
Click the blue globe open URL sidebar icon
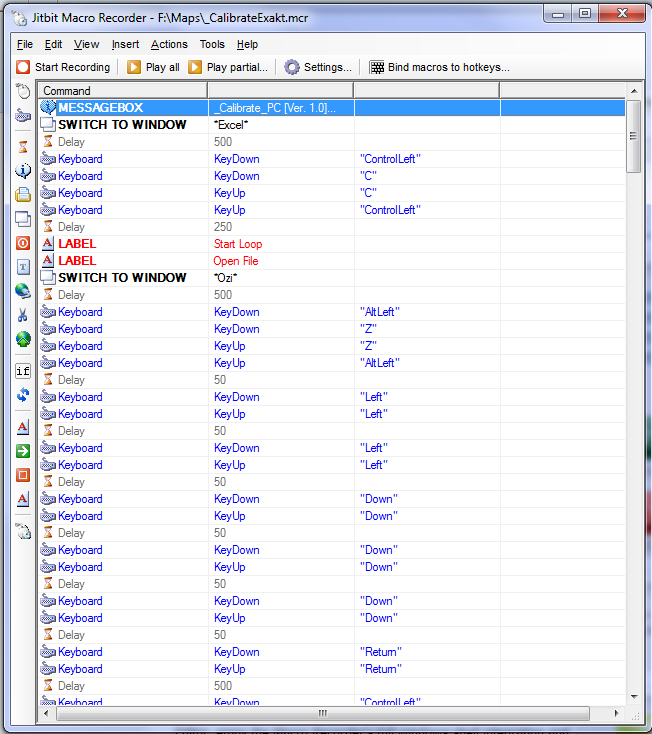[22, 291]
